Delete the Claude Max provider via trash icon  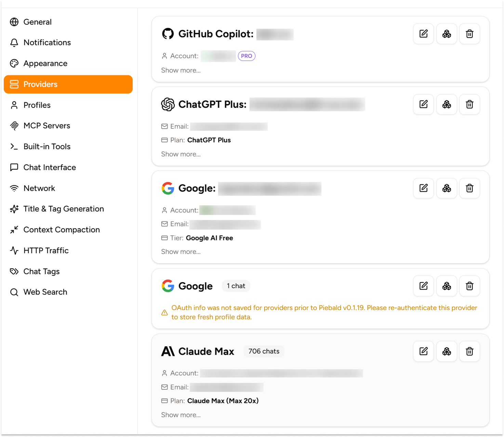pyautogui.click(x=469, y=351)
